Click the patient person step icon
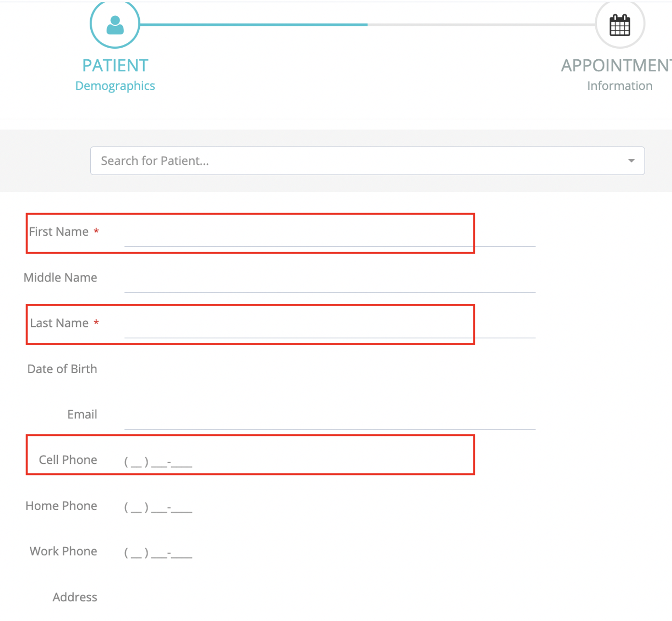The height and width of the screenshot is (621, 672). pos(115,25)
